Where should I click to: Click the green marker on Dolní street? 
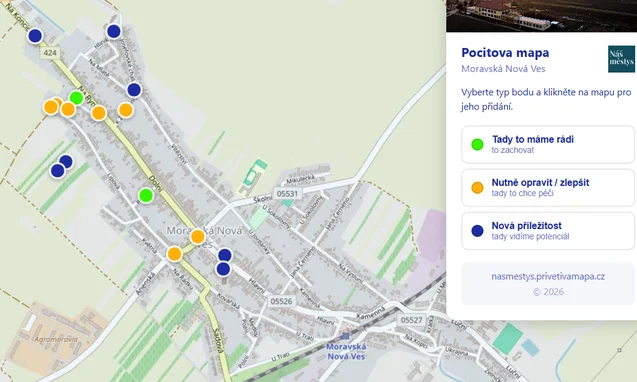pos(145,195)
